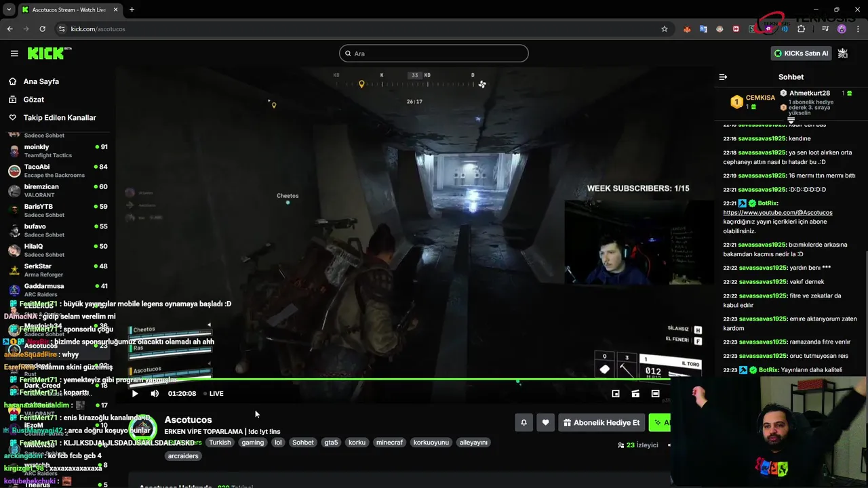This screenshot has width=868, height=488.
Task: Expand the chat leaderboard chevron
Action: point(791,120)
